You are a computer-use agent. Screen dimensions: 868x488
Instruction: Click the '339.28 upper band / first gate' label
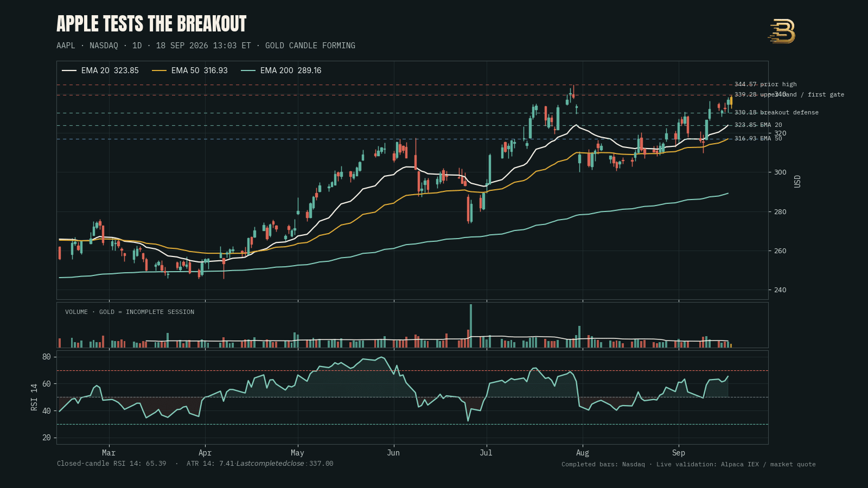tap(789, 94)
